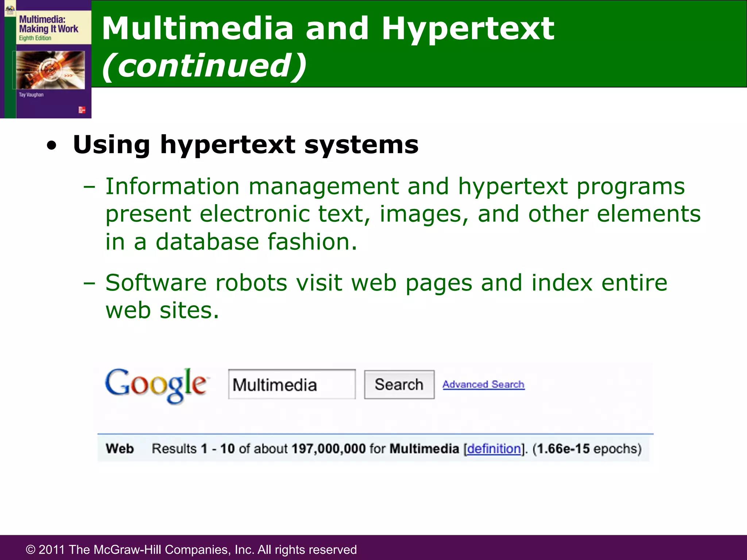The width and height of the screenshot is (747, 560).
Task: Click the '197,000,000' results count
Action: point(328,448)
